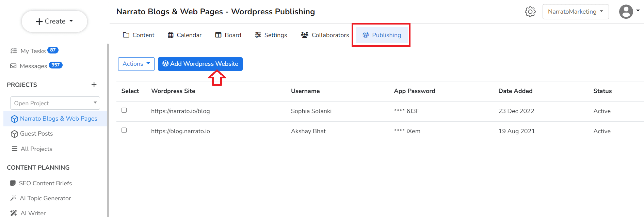Click the hamburger icon beside All Projects
644x217 pixels.
[x=15, y=149]
